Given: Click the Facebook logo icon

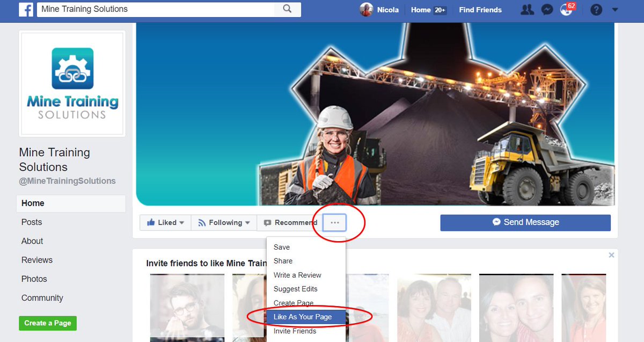Looking at the screenshot, I should click(x=26, y=10).
